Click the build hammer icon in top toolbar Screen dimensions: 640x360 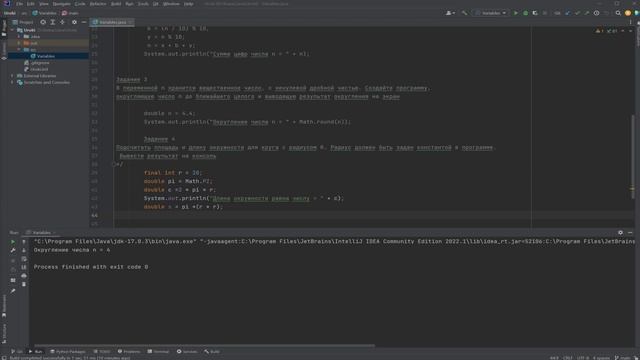464,13
